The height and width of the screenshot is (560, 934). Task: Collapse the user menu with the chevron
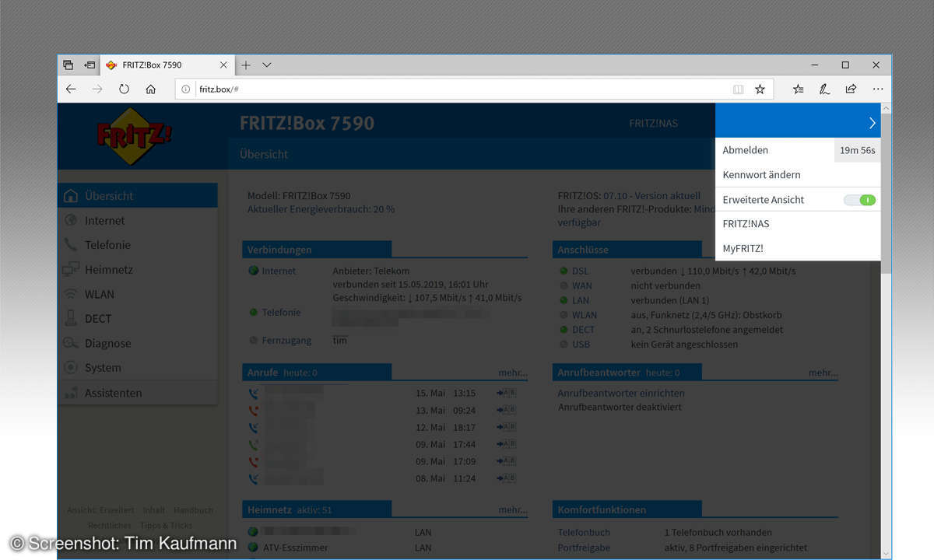pos(872,123)
